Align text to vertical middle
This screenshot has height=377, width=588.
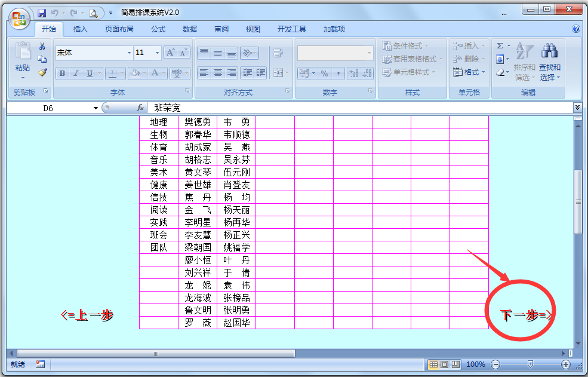(218, 53)
